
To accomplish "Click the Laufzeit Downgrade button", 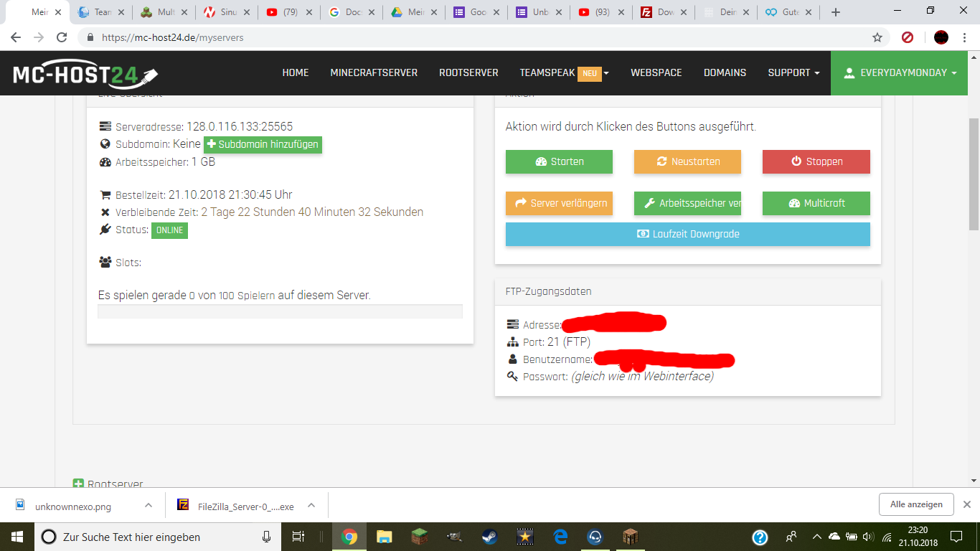I will [x=687, y=234].
